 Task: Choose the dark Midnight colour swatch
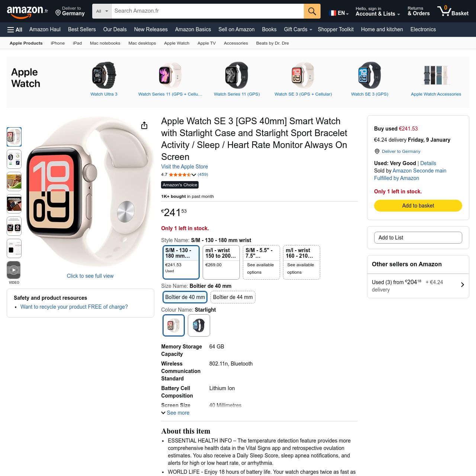click(x=199, y=325)
